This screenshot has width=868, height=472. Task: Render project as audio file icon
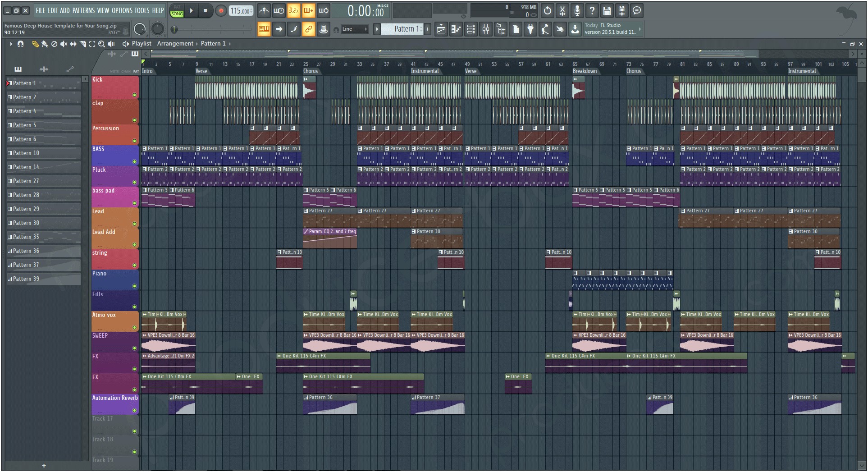[621, 10]
